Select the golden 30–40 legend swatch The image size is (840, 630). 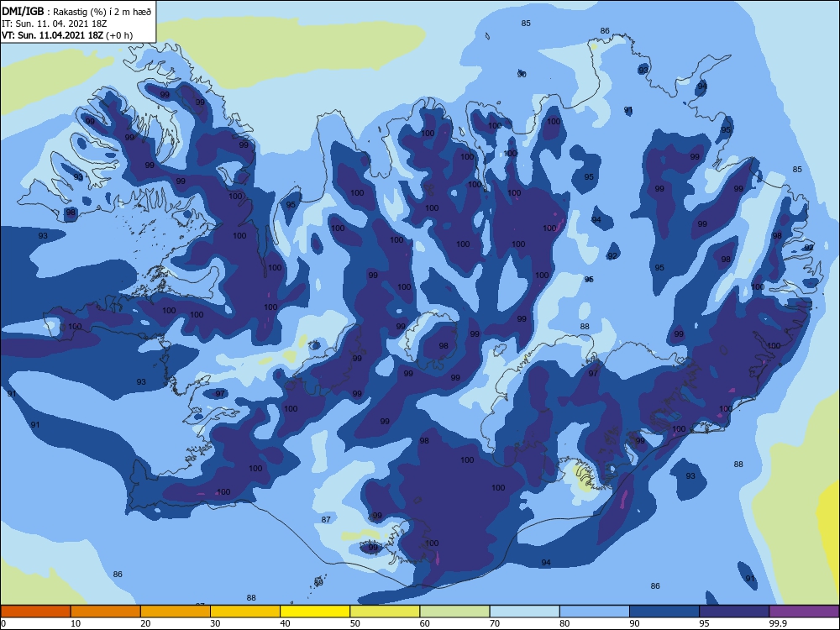(x=244, y=612)
